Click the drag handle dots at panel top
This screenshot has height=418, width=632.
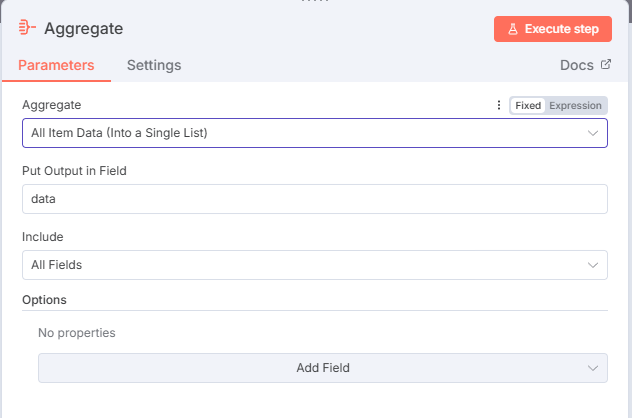(316, 2)
